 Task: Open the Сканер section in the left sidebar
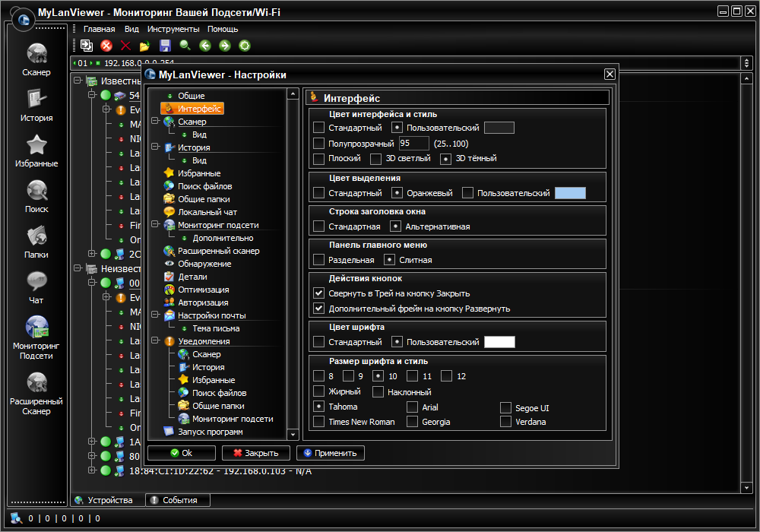point(36,59)
